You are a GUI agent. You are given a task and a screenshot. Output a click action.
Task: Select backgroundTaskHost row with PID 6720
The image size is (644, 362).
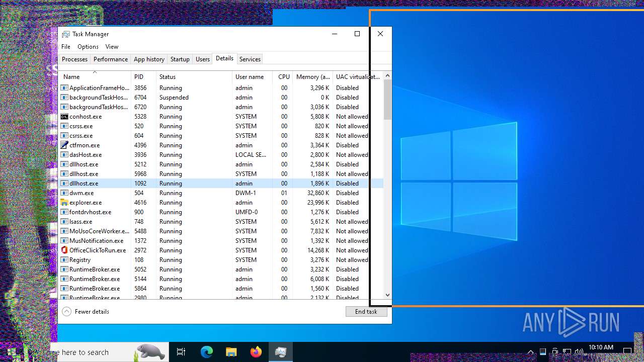click(x=221, y=107)
